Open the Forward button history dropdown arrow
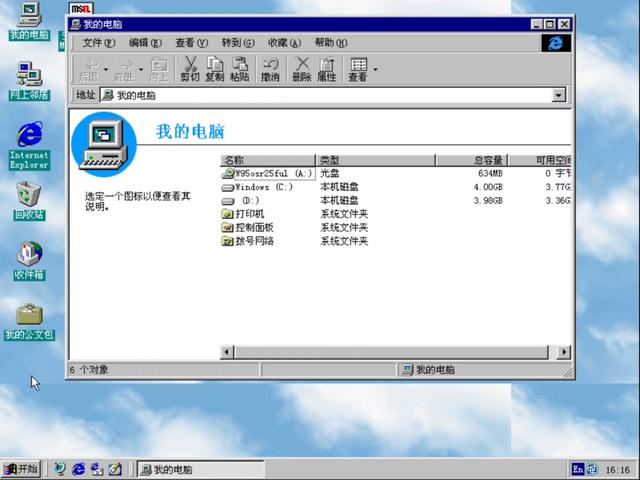This screenshot has height=480, width=640. click(141, 69)
